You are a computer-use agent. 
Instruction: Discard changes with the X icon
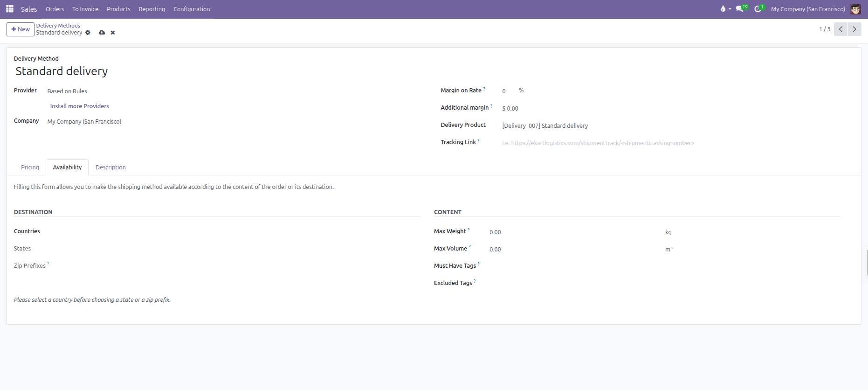(113, 33)
